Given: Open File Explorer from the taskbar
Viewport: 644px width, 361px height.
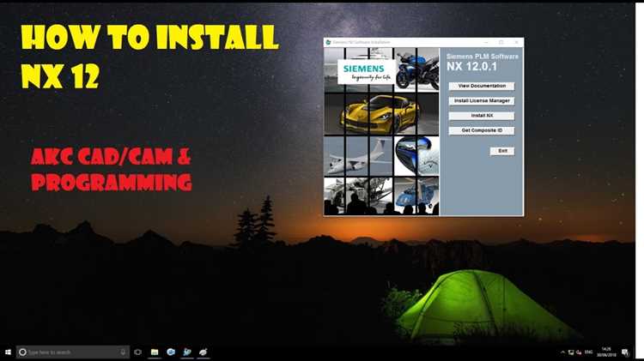Looking at the screenshot, I should tap(155, 352).
